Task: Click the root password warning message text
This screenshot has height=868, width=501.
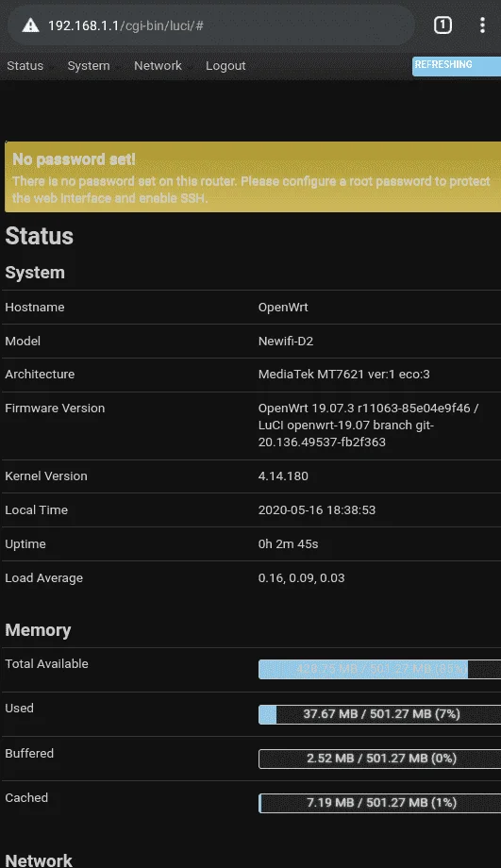Action: pyautogui.click(x=251, y=190)
